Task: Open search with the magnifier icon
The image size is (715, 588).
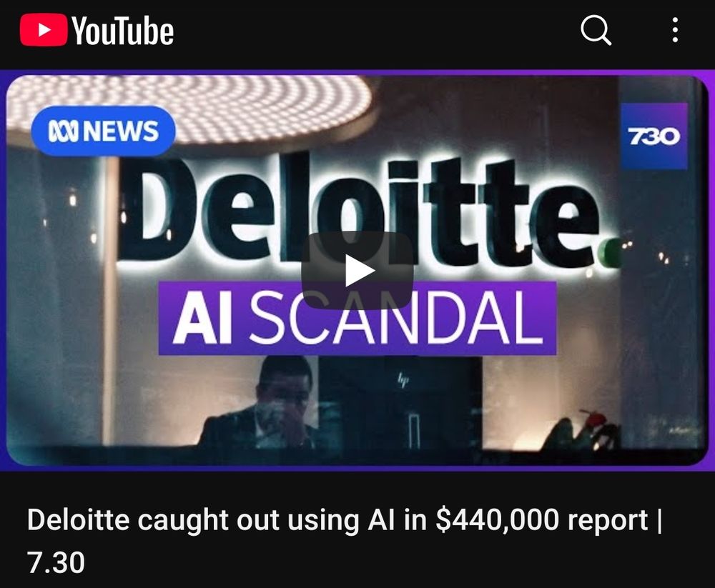Action: (596, 30)
